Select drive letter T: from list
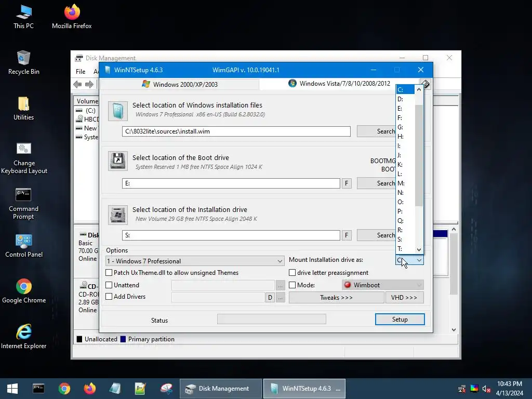 (x=405, y=249)
